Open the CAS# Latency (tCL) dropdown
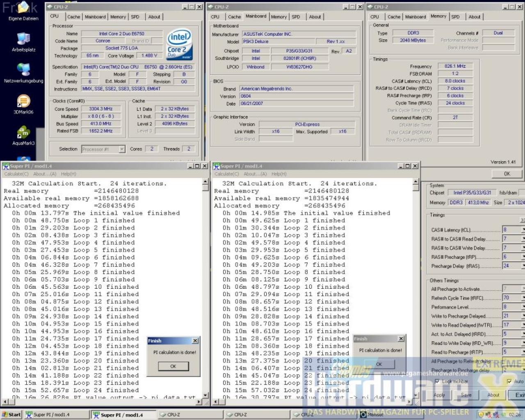 pyautogui.click(x=523, y=230)
